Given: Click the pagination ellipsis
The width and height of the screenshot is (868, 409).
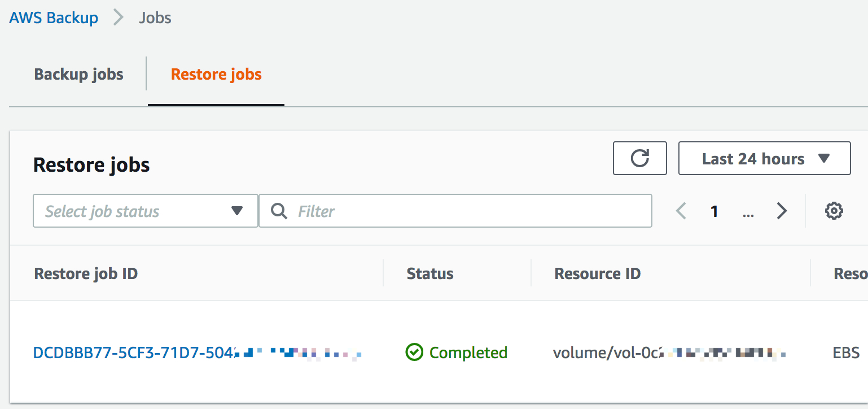Looking at the screenshot, I should tap(748, 212).
